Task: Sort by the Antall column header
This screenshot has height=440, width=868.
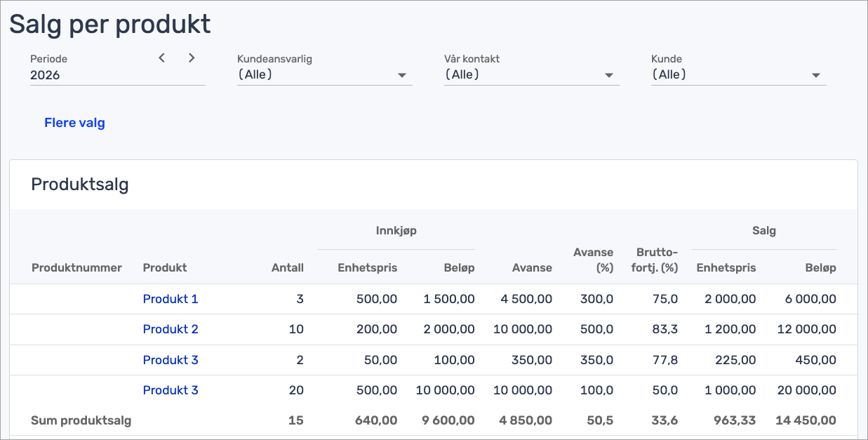Action: tap(288, 267)
